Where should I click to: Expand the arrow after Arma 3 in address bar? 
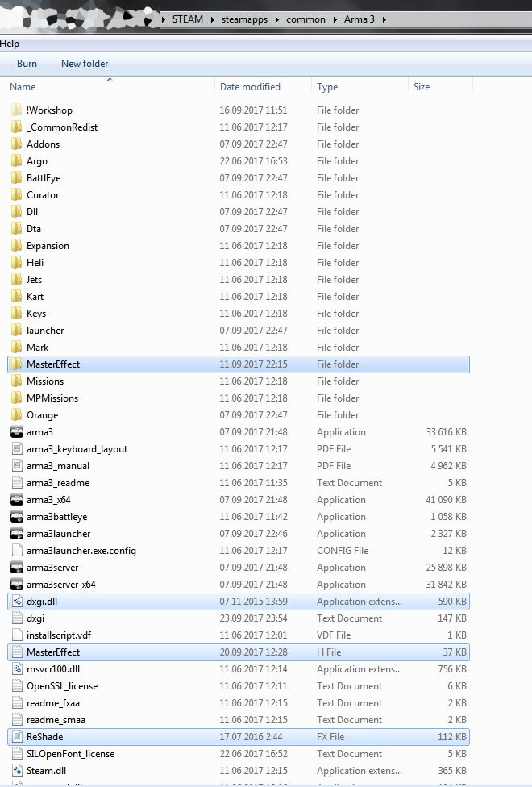pos(384,19)
